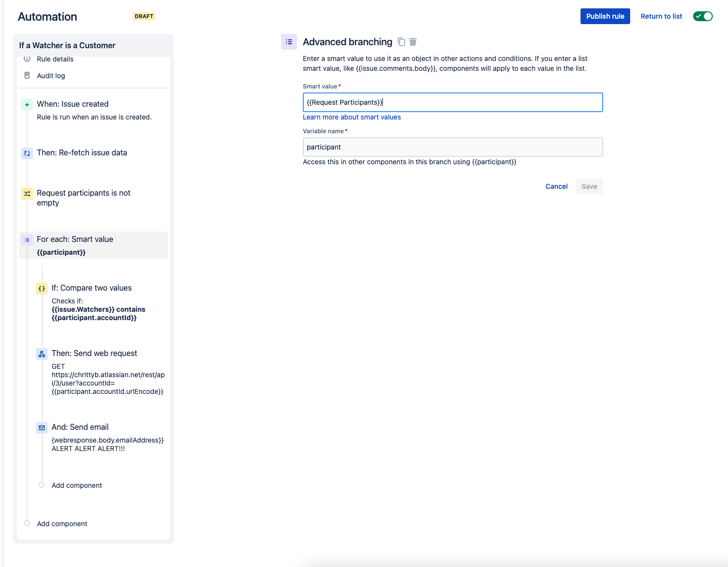Click Return to list
This screenshot has height=567, width=728.
pyautogui.click(x=661, y=16)
